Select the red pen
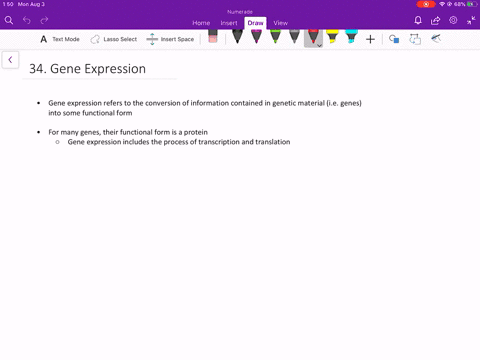Screen dimensions: 480x360 coord(313,37)
